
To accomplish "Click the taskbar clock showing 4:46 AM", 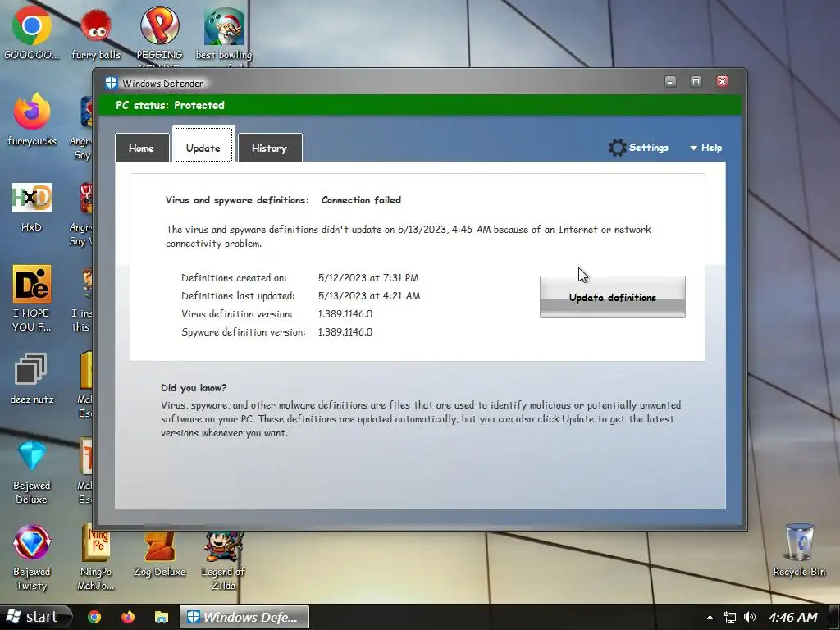I will tap(793, 618).
